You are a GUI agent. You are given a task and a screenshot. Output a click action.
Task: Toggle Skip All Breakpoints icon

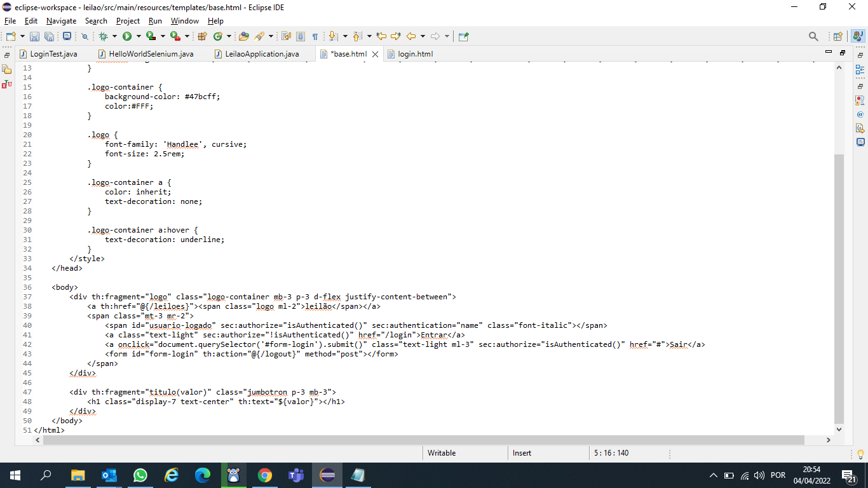point(85,36)
